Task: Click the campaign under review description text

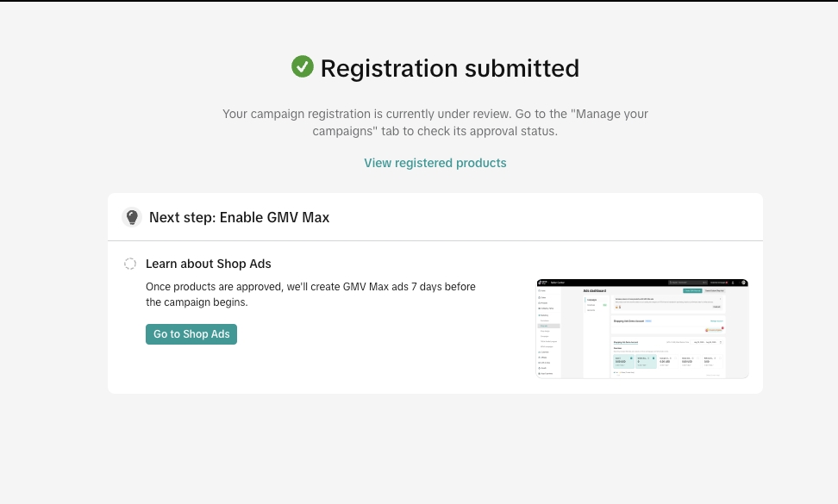Action: point(435,122)
